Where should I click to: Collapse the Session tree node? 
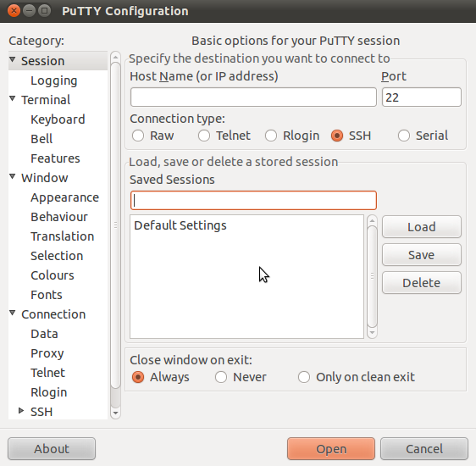coord(13,59)
